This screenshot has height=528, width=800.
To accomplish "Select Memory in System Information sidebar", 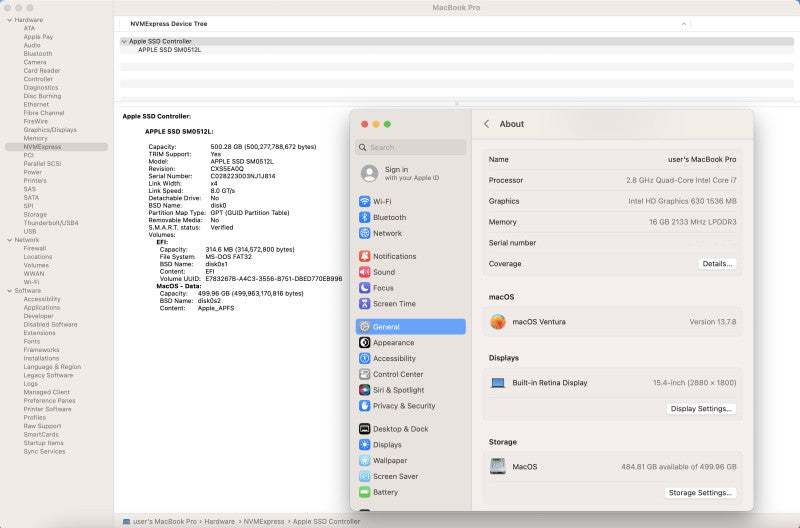I will coord(35,138).
